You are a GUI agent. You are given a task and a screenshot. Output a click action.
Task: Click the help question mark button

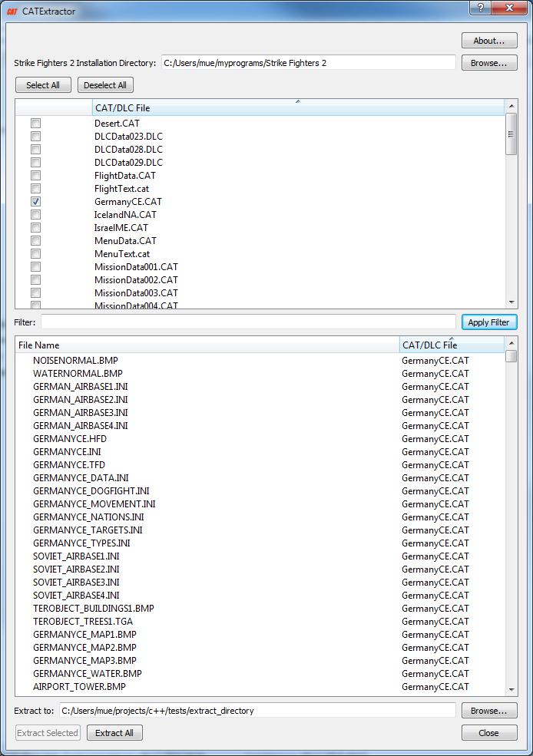tap(480, 8)
